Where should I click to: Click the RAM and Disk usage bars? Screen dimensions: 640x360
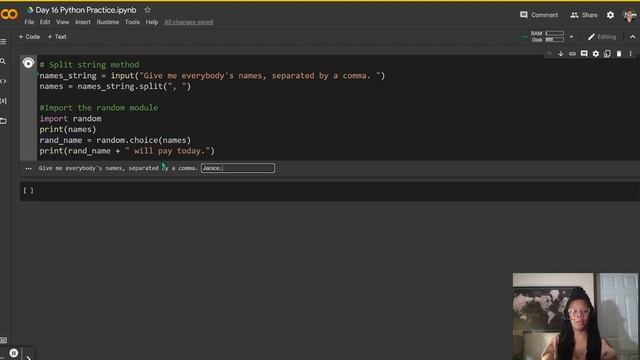pyautogui.click(x=547, y=36)
